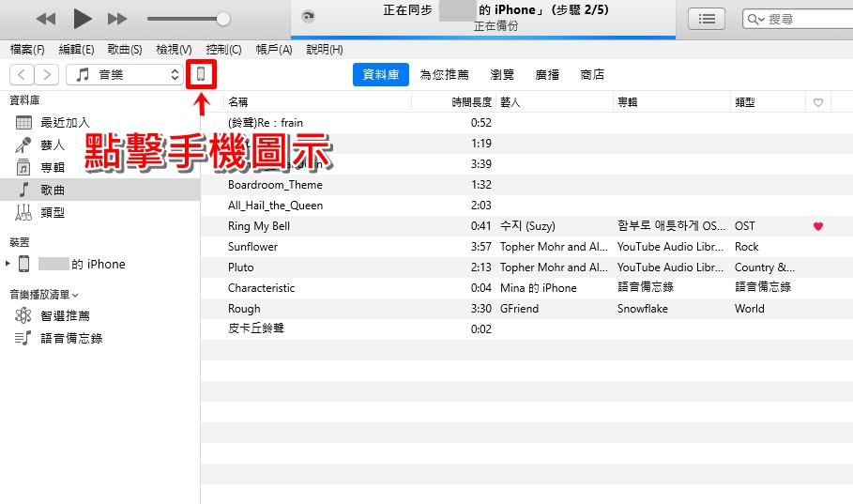
Task: Switch to the 為您推薦 tab
Action: pyautogui.click(x=444, y=74)
